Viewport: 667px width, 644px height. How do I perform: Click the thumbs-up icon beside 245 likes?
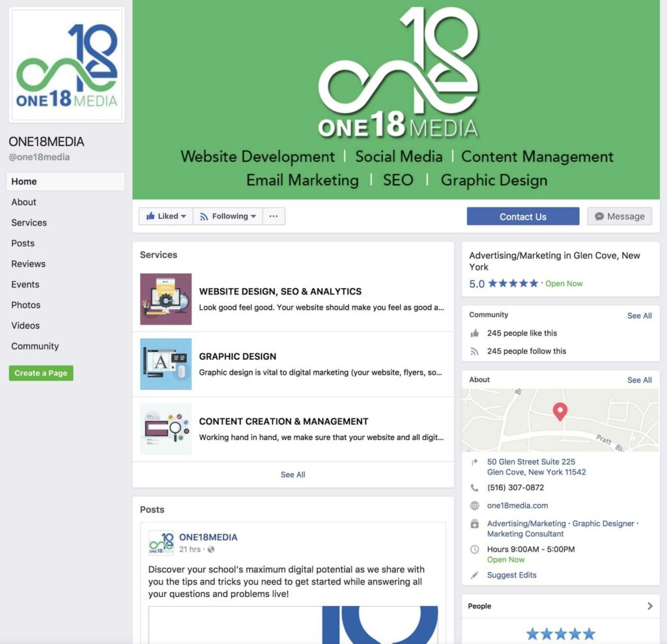click(475, 333)
